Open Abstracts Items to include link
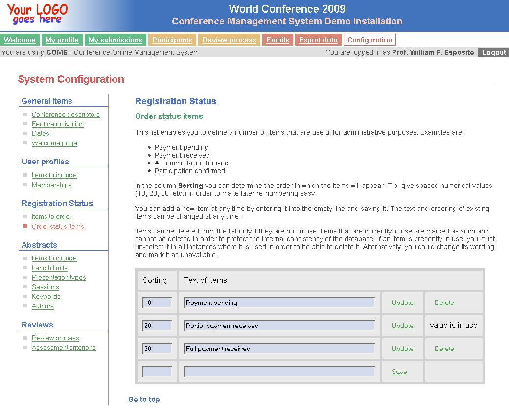This screenshot has width=509, height=420. point(54,258)
